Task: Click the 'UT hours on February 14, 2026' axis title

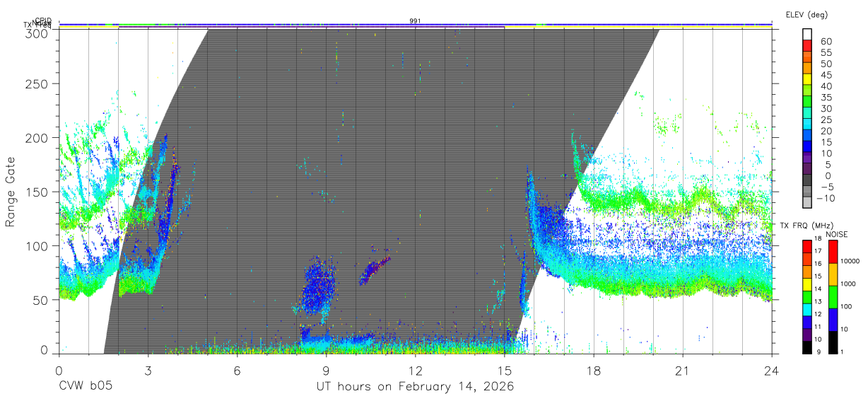Action: coord(415,387)
